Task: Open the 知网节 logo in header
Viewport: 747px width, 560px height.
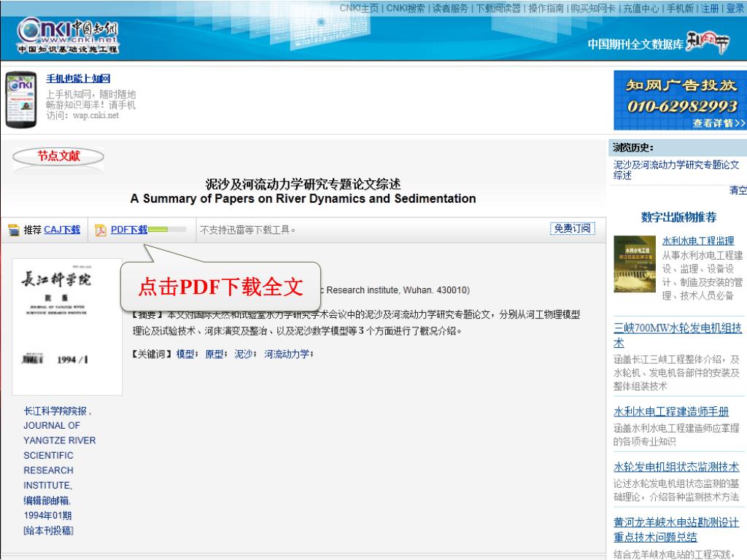Action: coord(708,43)
